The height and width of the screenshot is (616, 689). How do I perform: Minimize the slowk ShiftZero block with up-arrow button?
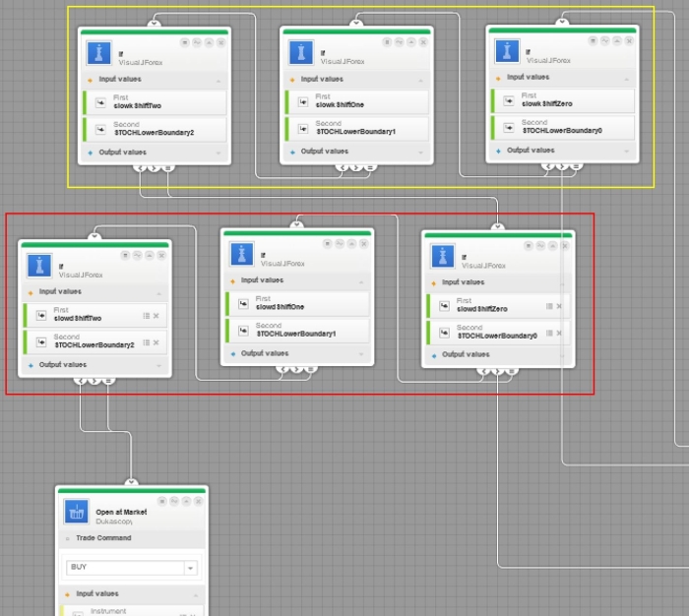(617, 41)
